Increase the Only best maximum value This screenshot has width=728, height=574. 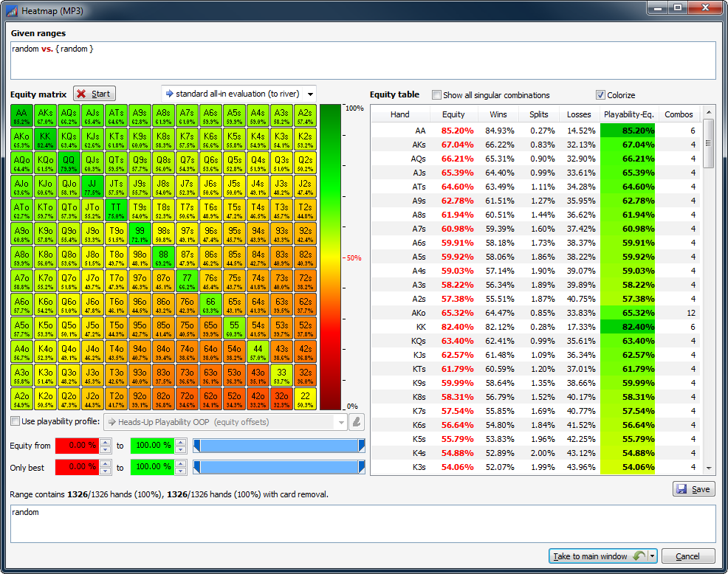click(x=181, y=463)
